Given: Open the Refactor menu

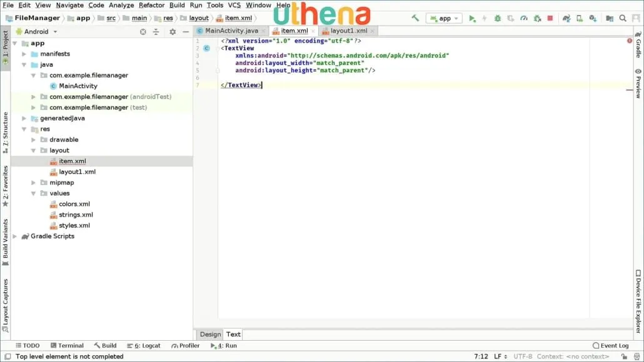Looking at the screenshot, I should pos(151,6).
